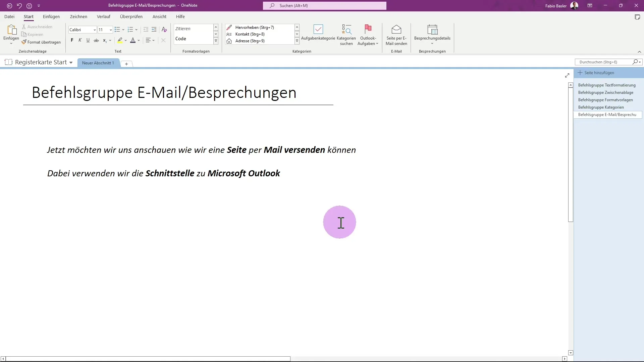This screenshot has width=644, height=362.
Task: Select Neuer Abschnitt 1 section tab
Action: (98, 63)
